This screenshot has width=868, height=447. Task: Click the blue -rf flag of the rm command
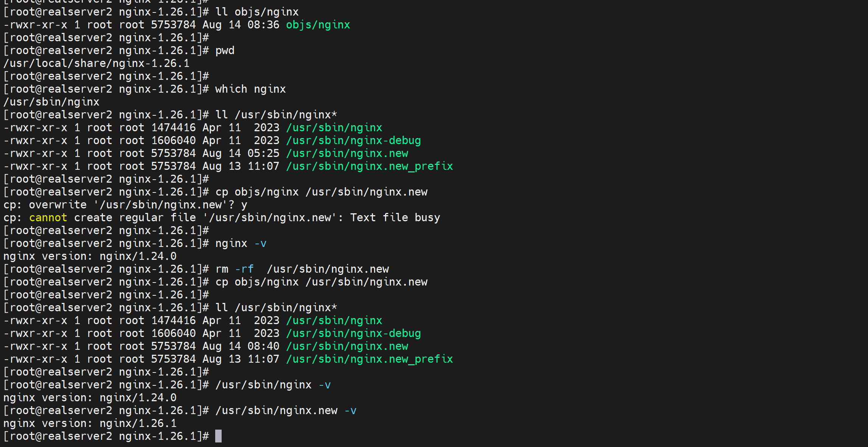point(244,269)
